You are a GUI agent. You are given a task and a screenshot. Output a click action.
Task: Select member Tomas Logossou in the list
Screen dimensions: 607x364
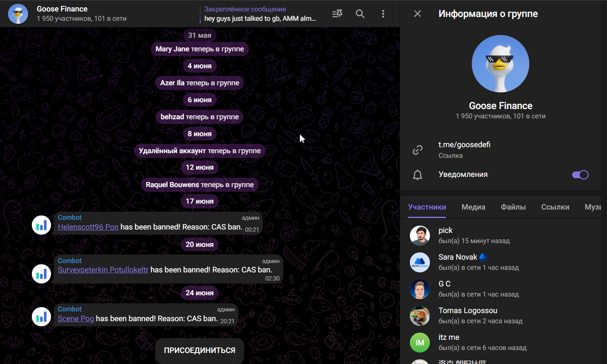click(500, 316)
